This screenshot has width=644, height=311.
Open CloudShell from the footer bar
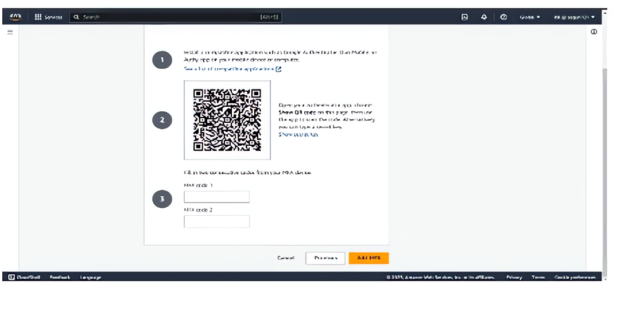click(x=24, y=277)
